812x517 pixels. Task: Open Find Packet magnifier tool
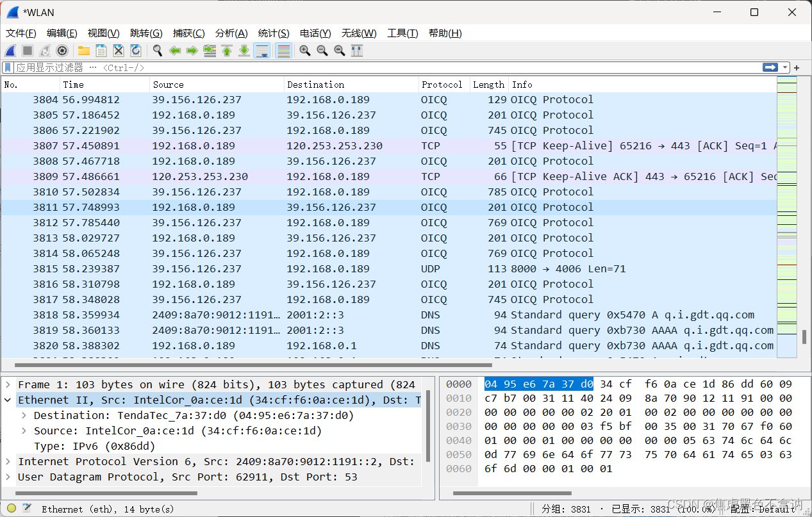tap(158, 51)
